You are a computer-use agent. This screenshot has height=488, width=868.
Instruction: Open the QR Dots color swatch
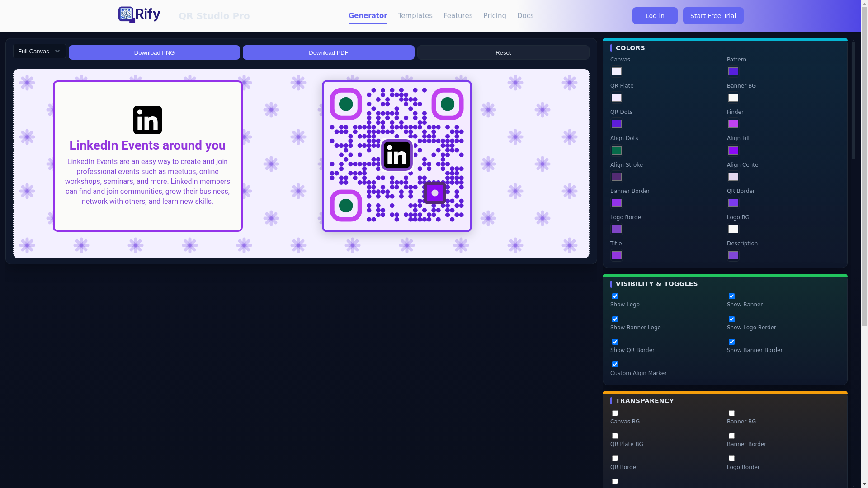[617, 124]
